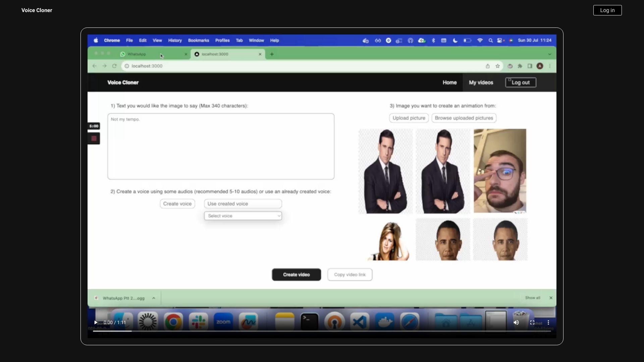This screenshot has width=644, height=362.
Task: Launch Visual Studio Code from the dock
Action: click(x=360, y=321)
